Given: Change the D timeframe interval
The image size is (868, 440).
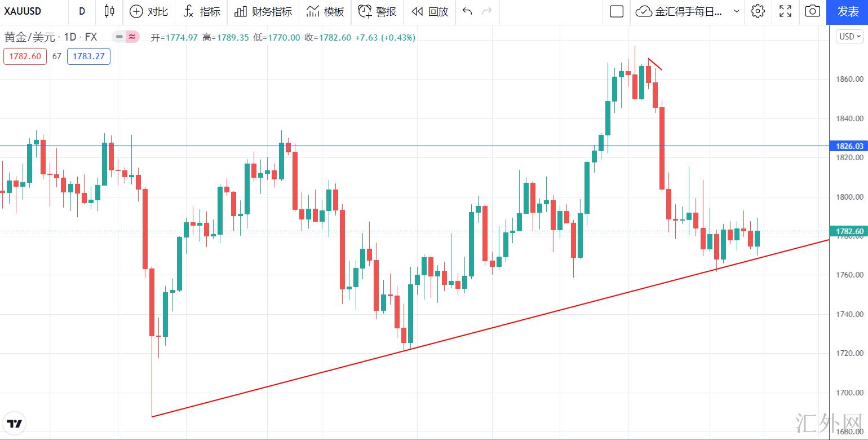Looking at the screenshot, I should 82,11.
